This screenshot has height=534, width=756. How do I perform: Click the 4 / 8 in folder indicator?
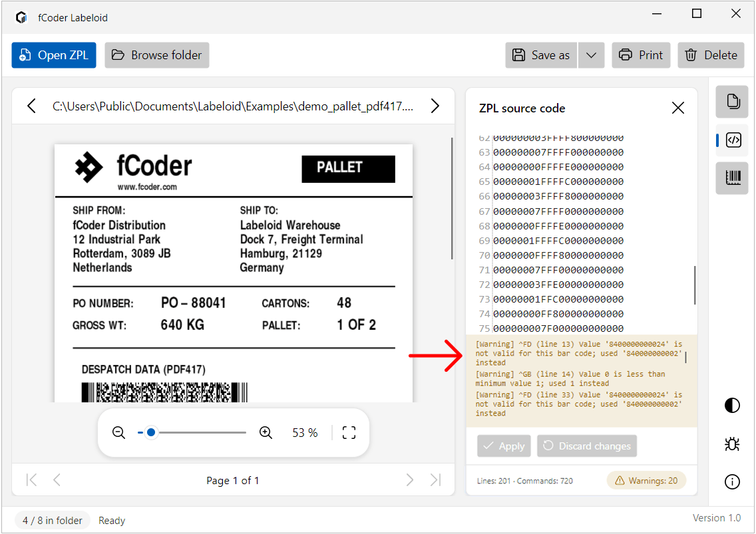53,521
